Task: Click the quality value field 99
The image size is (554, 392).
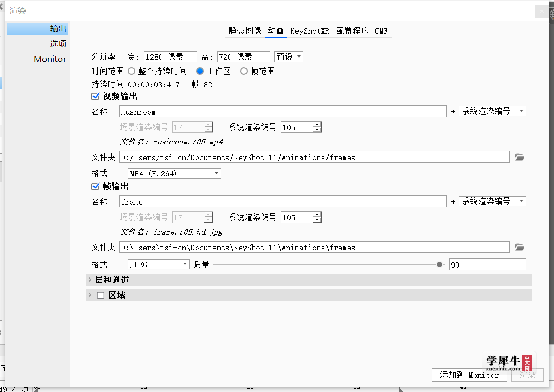Action: (x=488, y=264)
